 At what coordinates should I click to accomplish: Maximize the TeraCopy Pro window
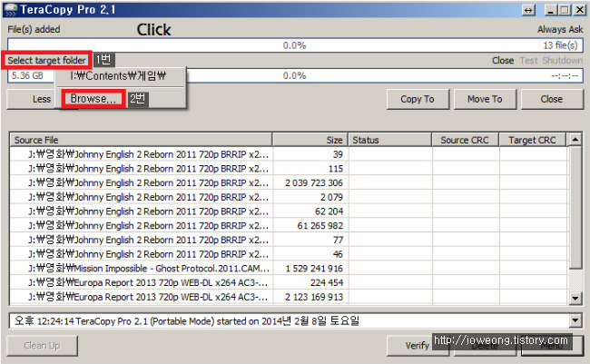(565, 10)
